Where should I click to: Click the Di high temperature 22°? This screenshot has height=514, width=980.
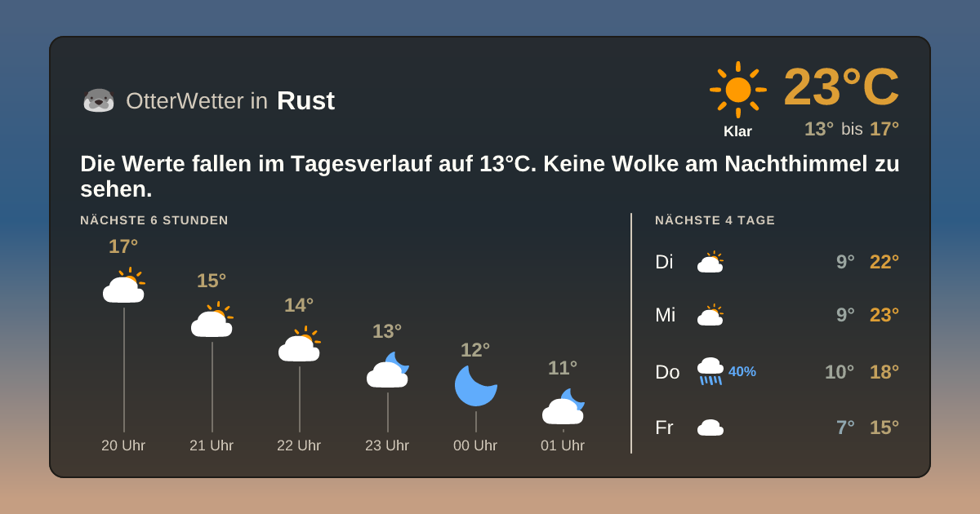coord(884,262)
